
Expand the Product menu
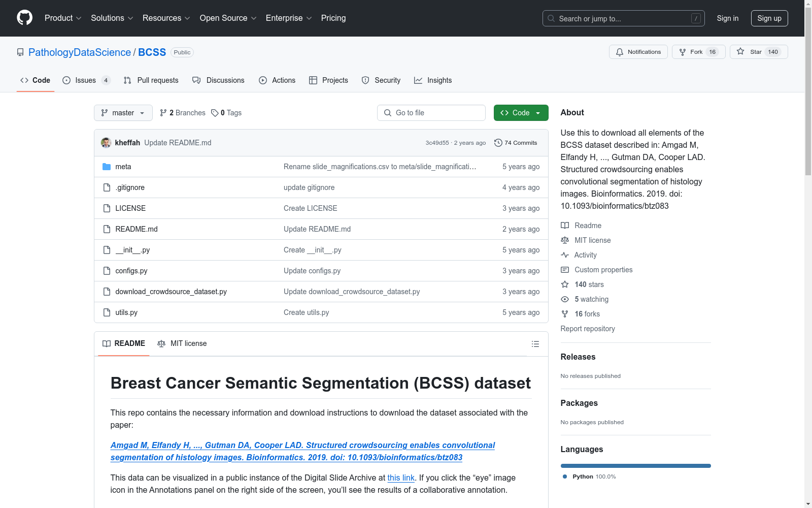[x=63, y=18]
